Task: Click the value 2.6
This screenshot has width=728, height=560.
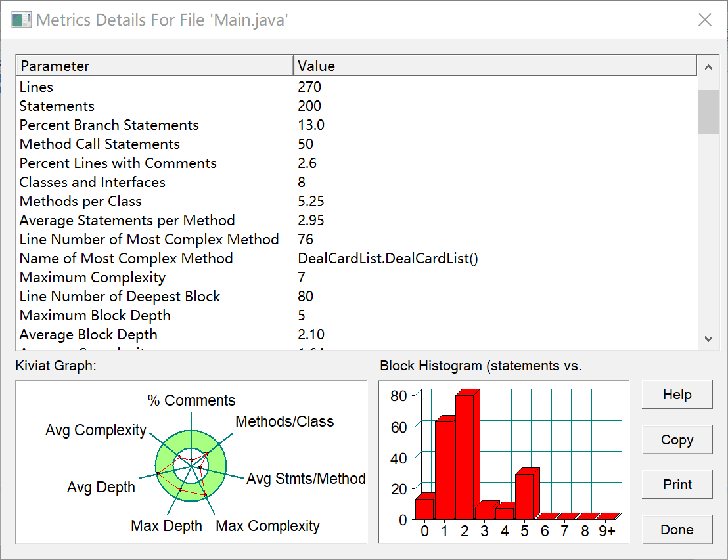Action: pos(307,163)
